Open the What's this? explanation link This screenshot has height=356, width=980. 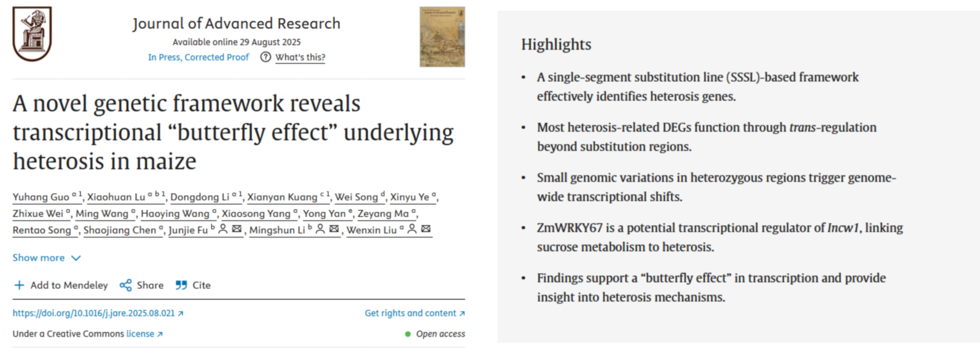[x=300, y=57]
